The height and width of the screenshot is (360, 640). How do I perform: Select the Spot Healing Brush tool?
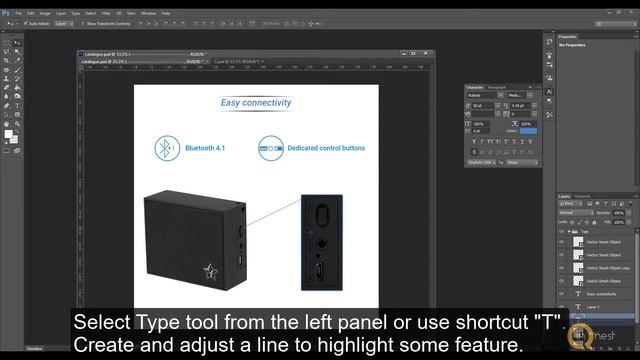click(7, 70)
